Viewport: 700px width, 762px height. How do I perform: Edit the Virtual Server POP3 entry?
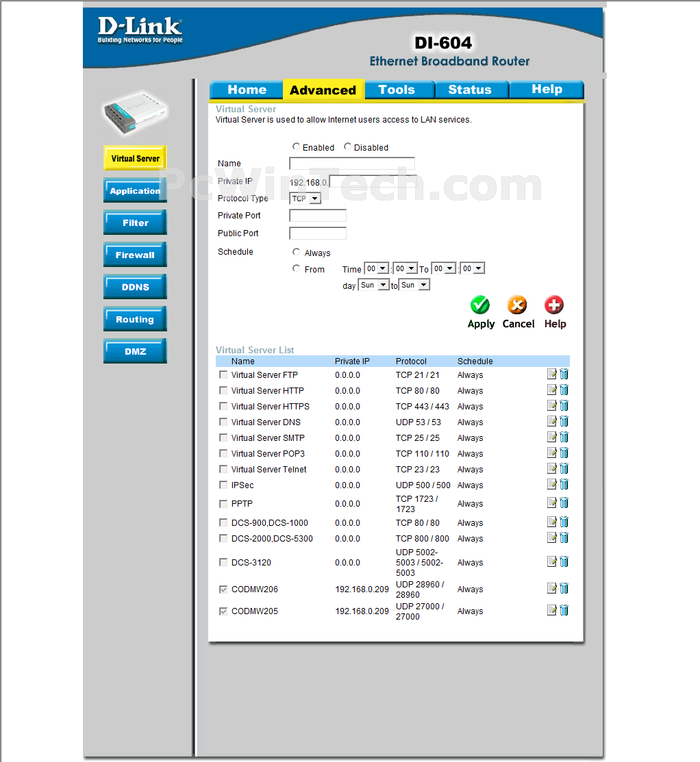coord(552,453)
